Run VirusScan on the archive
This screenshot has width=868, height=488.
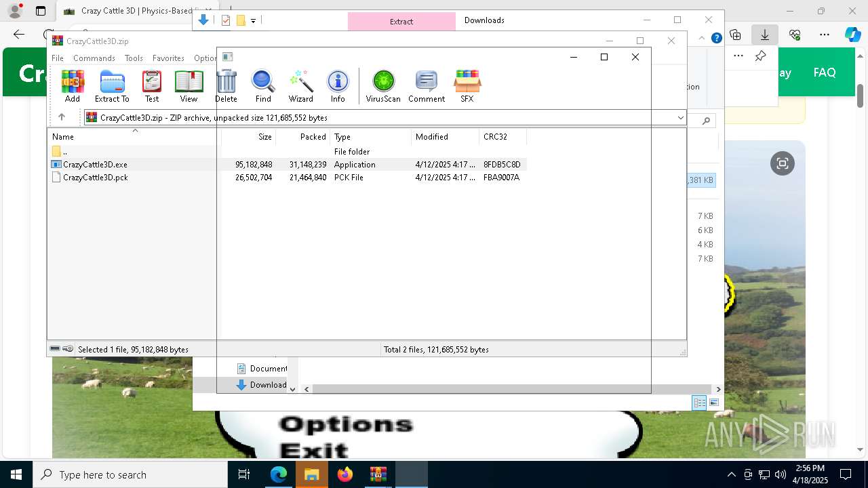(383, 86)
